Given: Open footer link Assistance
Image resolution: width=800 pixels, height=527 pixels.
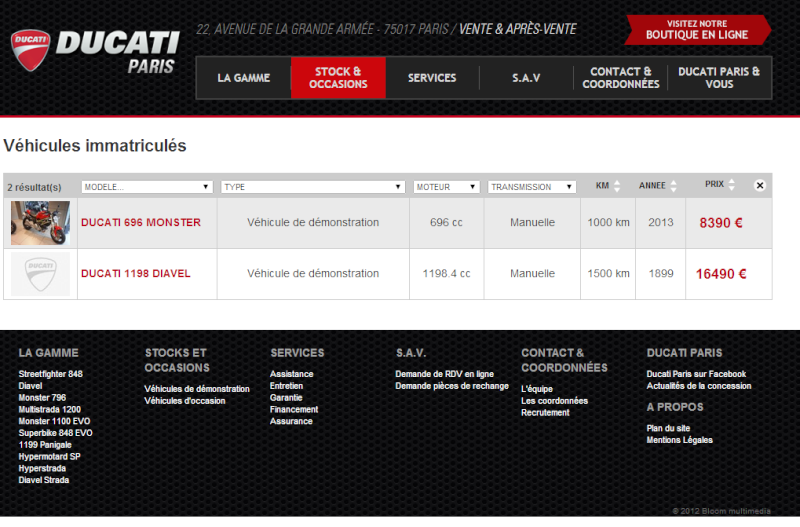Looking at the screenshot, I should coord(291,374).
